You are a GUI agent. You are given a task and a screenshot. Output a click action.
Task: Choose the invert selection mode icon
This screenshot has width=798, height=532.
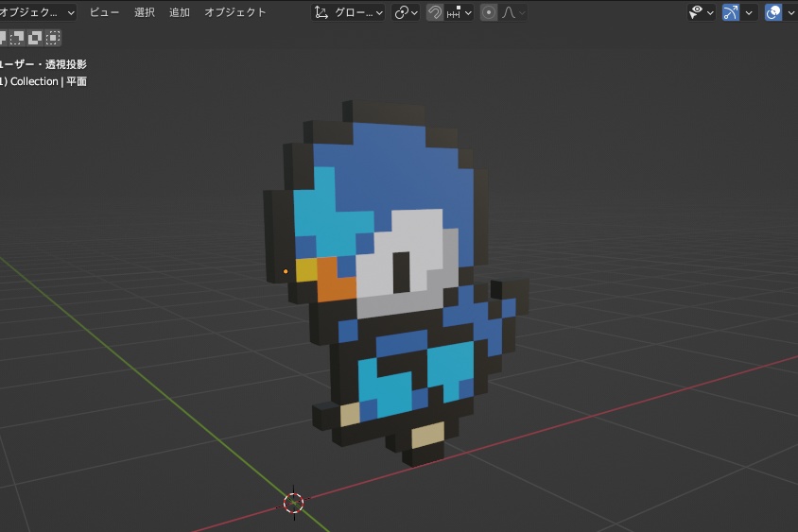click(35, 37)
